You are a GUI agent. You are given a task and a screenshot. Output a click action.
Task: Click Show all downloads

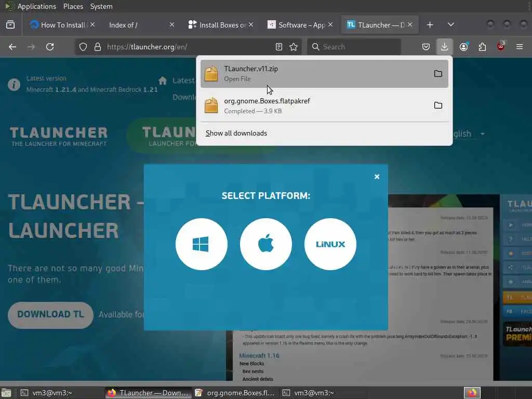click(236, 133)
